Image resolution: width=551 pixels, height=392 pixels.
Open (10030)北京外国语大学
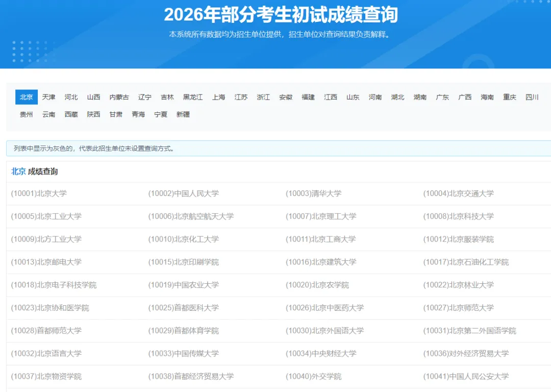pyautogui.click(x=324, y=330)
